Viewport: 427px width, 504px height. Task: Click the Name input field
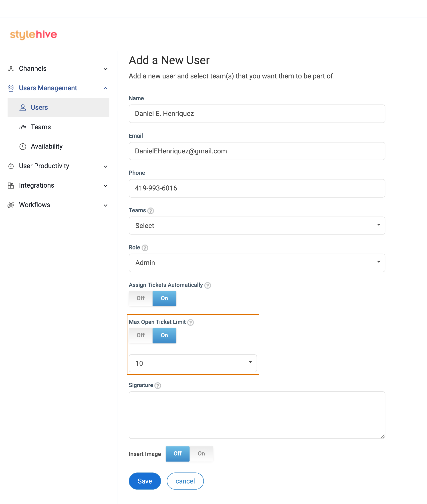click(257, 114)
